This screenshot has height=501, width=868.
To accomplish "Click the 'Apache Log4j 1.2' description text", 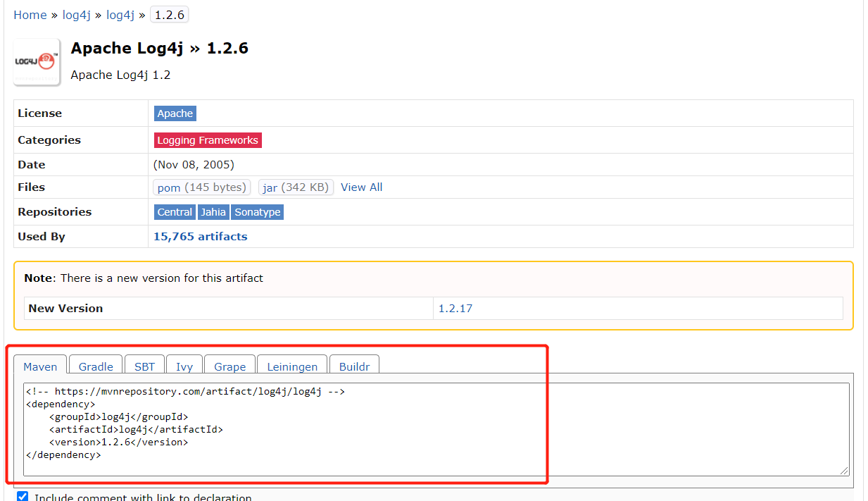I will coord(121,75).
